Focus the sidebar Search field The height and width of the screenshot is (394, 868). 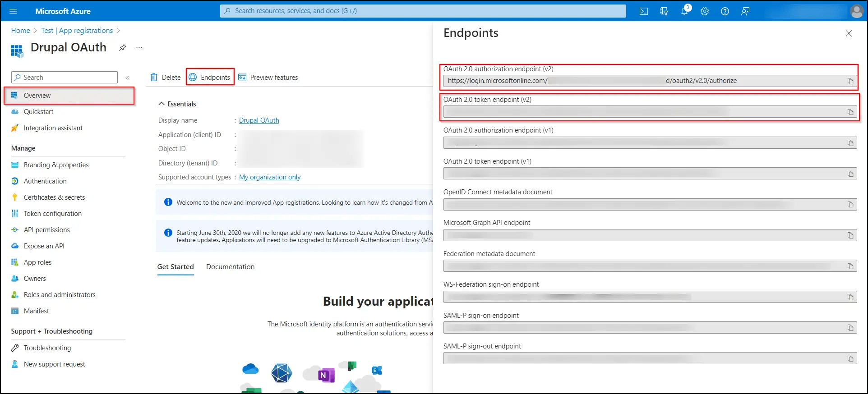coord(65,78)
